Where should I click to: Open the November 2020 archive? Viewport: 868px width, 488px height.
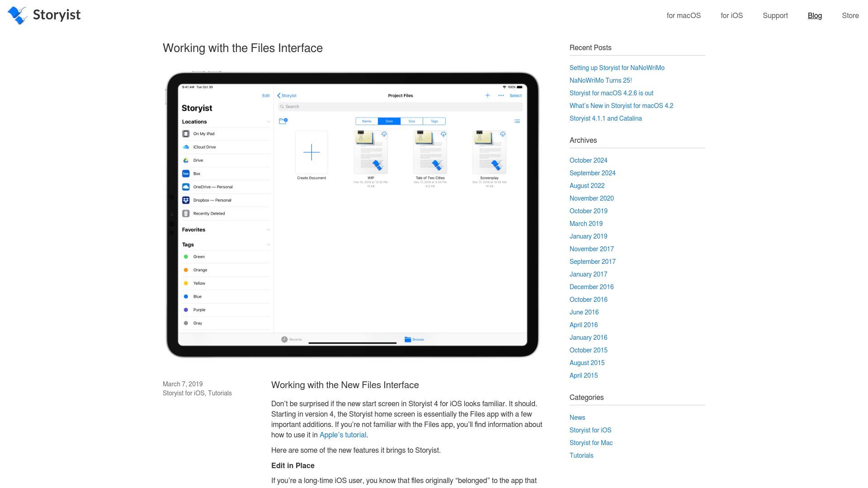(x=591, y=198)
